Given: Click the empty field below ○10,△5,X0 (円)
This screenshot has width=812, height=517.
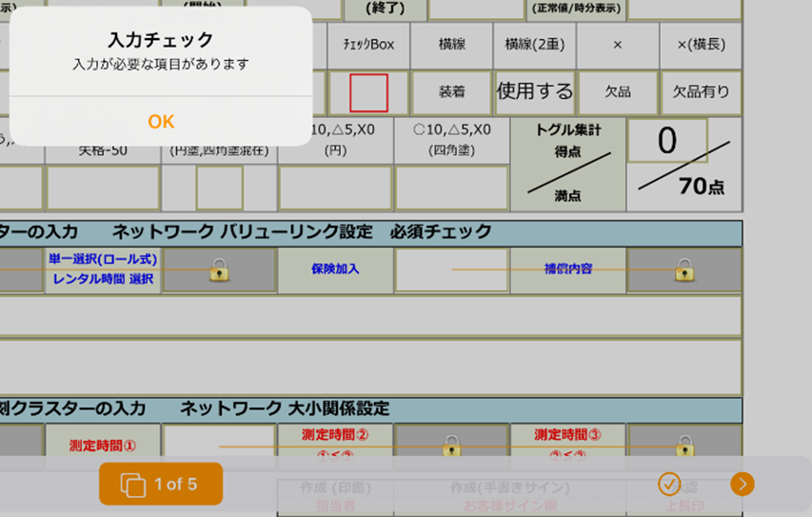Looking at the screenshot, I should pos(335,188).
